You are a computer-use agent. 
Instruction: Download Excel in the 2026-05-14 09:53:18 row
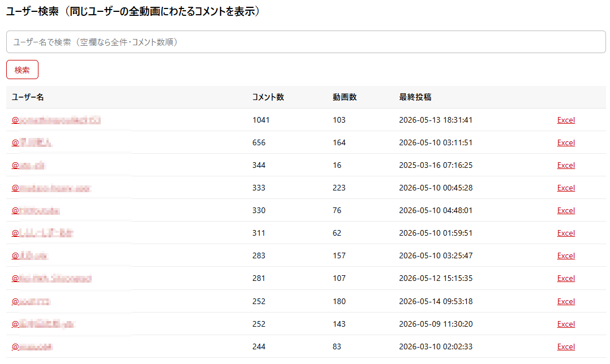pyautogui.click(x=566, y=301)
